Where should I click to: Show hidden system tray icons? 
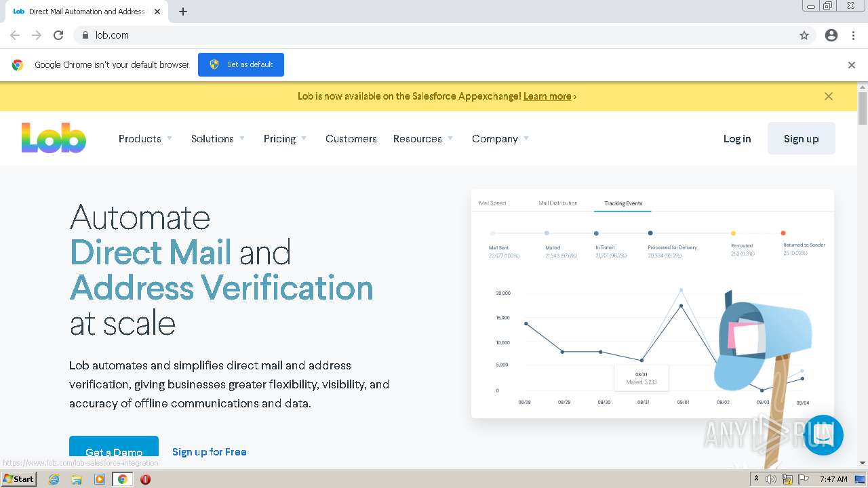point(756,479)
